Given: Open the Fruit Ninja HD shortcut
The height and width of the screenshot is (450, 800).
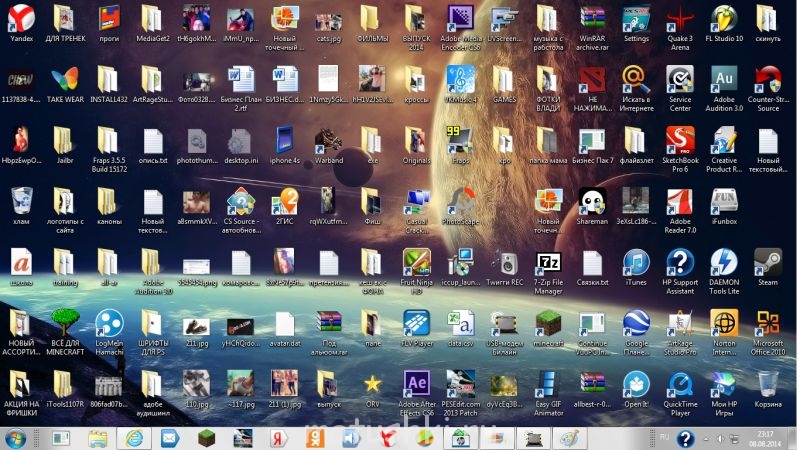Looking at the screenshot, I should (x=416, y=262).
